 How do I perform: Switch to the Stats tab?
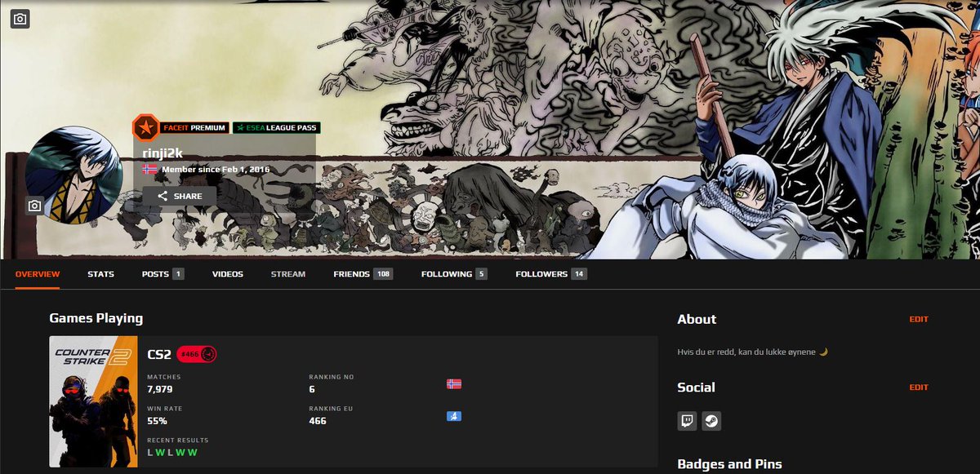click(101, 274)
